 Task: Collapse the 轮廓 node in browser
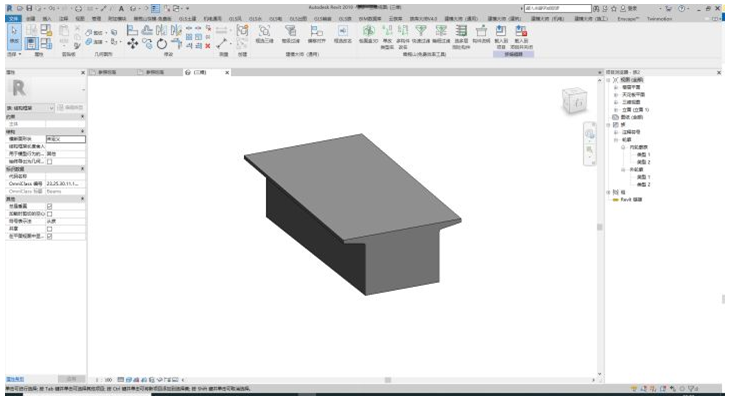pyautogui.click(x=616, y=140)
